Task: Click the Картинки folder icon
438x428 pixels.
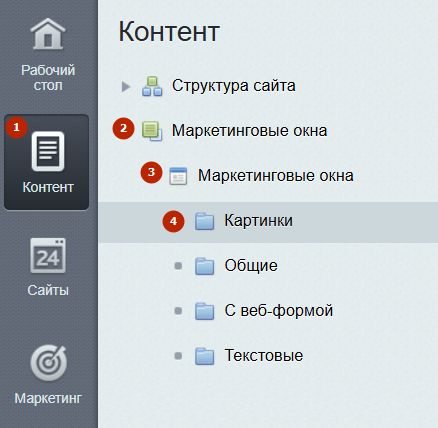Action: coord(204,221)
